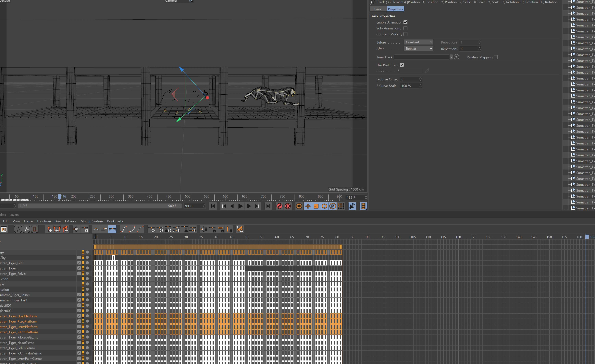Viewport: 595px width, 364px height.
Task: Uncheck the Use Pref. Color checkbox
Action: pyautogui.click(x=402, y=65)
